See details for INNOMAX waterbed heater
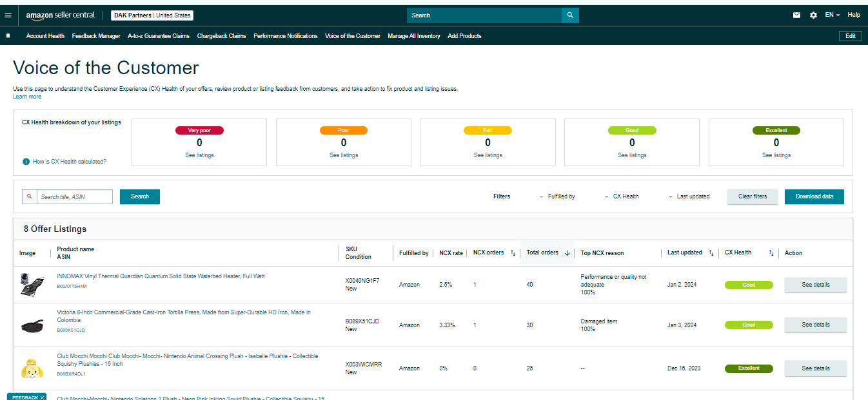868x400 pixels. (x=816, y=285)
